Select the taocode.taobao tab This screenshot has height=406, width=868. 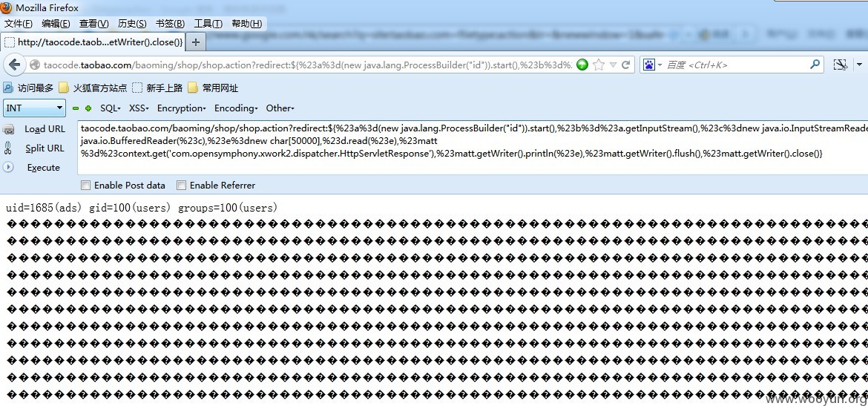(93, 42)
